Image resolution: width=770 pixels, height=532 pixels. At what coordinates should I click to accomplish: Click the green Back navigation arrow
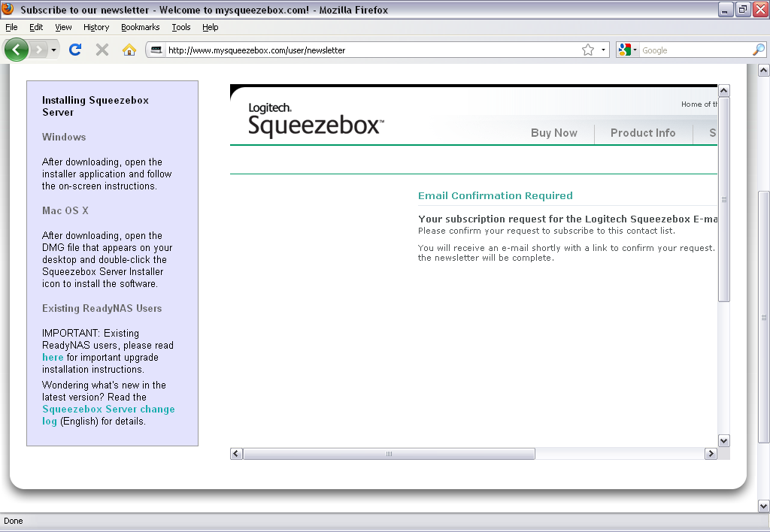(x=17, y=50)
